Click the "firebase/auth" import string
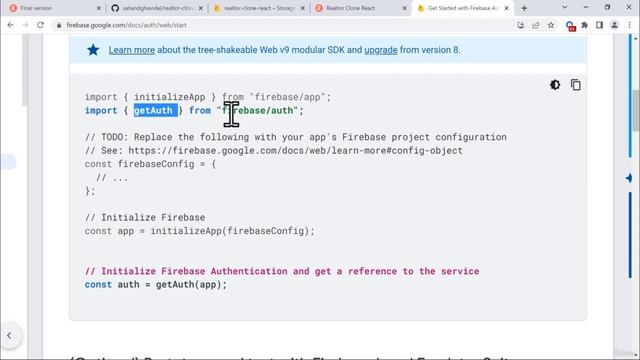Screen dimensions: 640x360 click(257, 110)
